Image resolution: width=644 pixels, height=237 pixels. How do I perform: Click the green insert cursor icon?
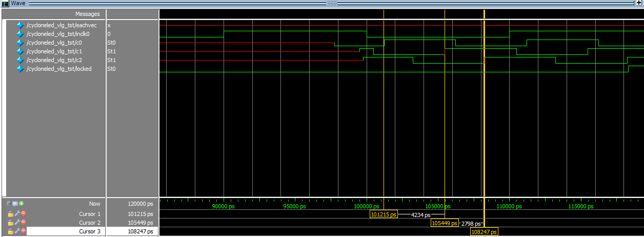point(22,204)
